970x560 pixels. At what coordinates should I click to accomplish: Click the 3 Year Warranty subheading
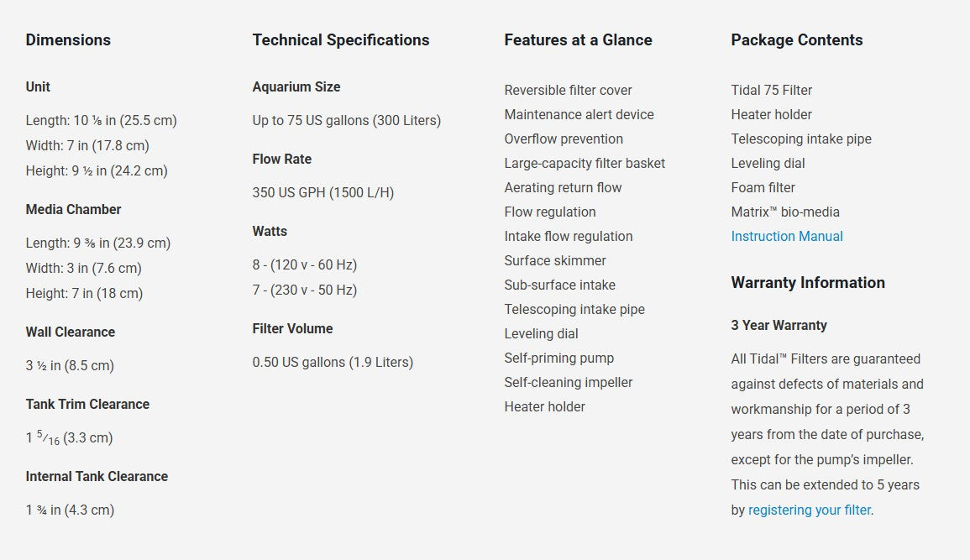(779, 325)
